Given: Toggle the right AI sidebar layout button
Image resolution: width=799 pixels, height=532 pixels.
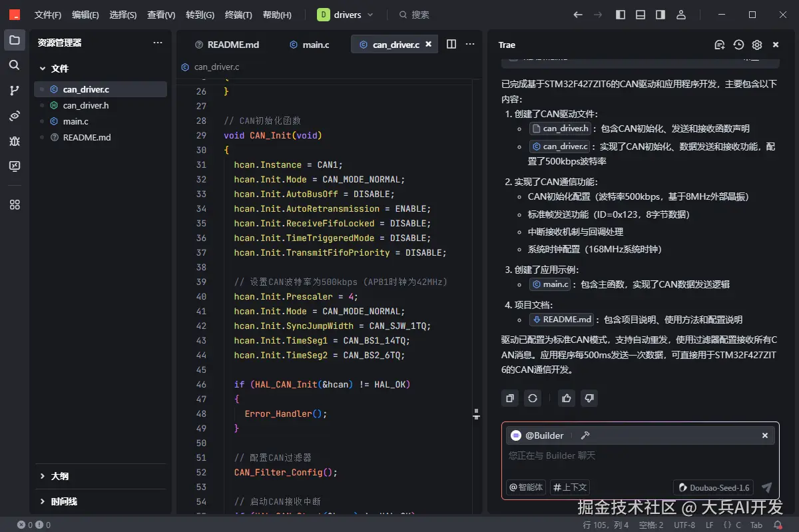Looking at the screenshot, I should (660, 15).
